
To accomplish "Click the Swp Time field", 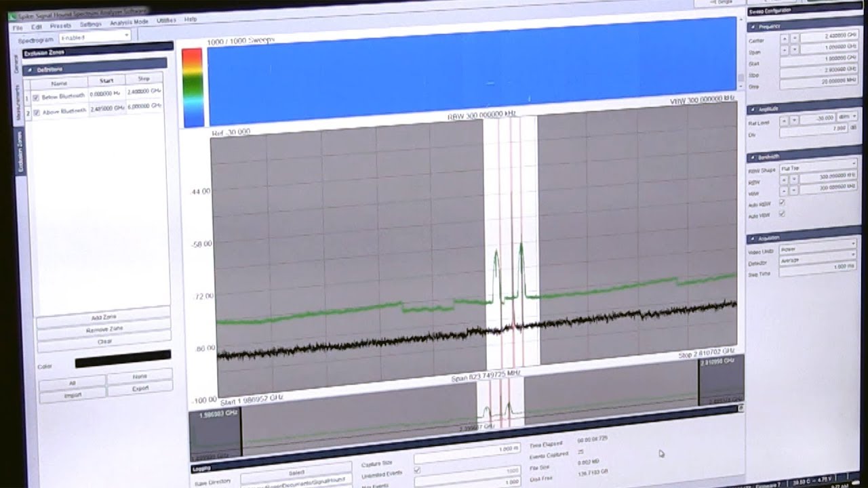I will pyautogui.click(x=818, y=269).
